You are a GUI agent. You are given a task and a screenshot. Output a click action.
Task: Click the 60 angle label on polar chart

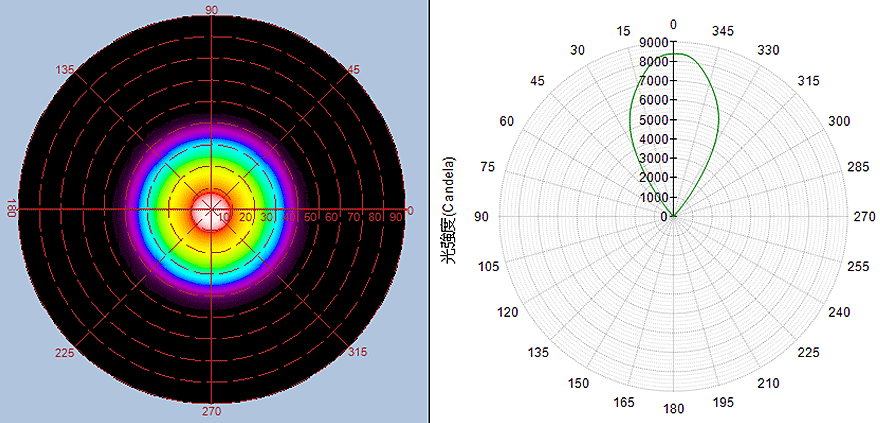(507, 121)
